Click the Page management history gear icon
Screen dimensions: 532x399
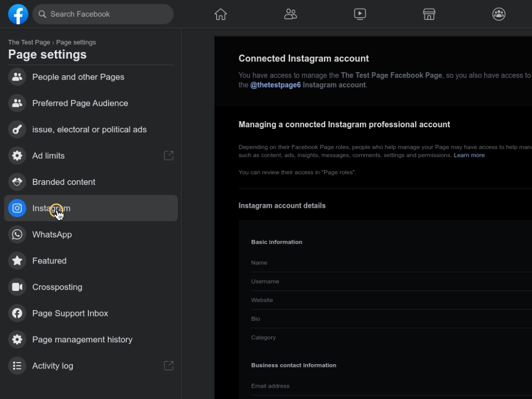click(17, 340)
